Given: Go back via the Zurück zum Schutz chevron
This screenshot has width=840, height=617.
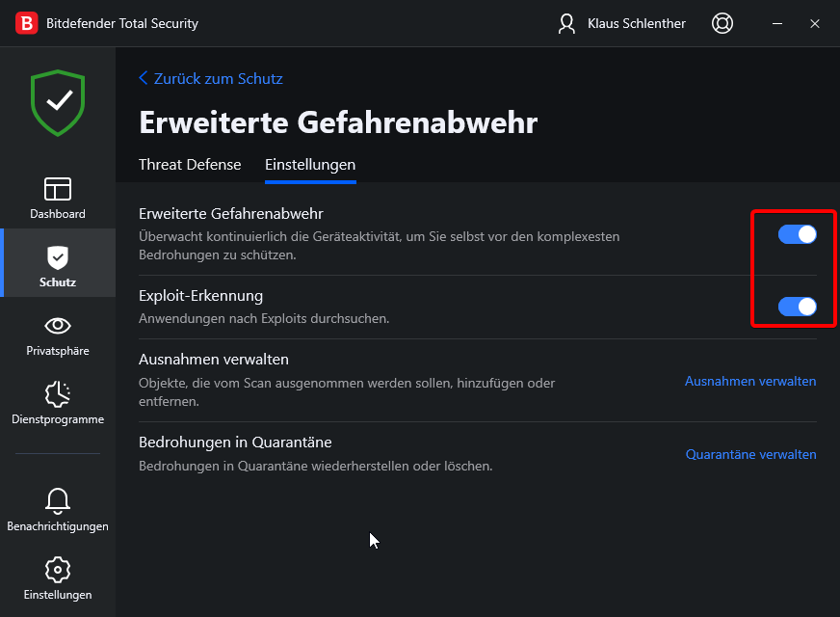Looking at the screenshot, I should pyautogui.click(x=144, y=78).
